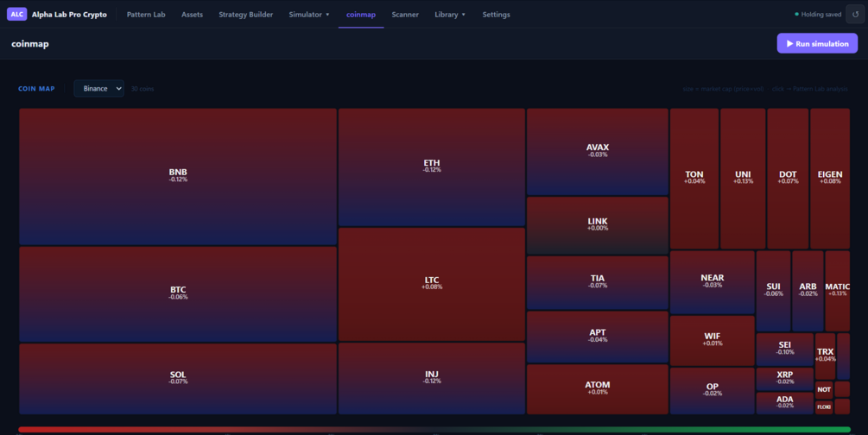Screen dimensions: 868x435
Task: Click the ARB tile
Action: (x=808, y=291)
